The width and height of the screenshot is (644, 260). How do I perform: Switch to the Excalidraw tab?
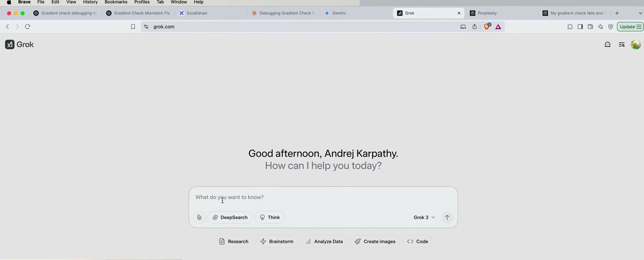(x=211, y=13)
